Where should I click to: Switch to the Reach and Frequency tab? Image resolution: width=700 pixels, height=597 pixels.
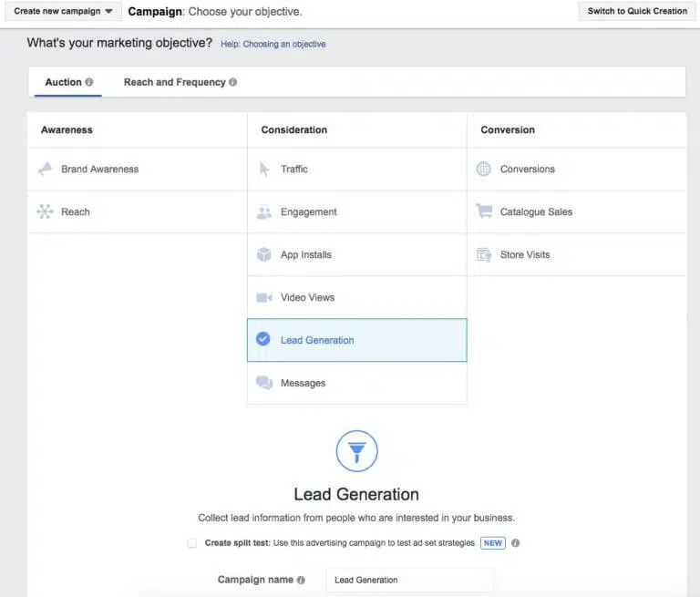[174, 82]
